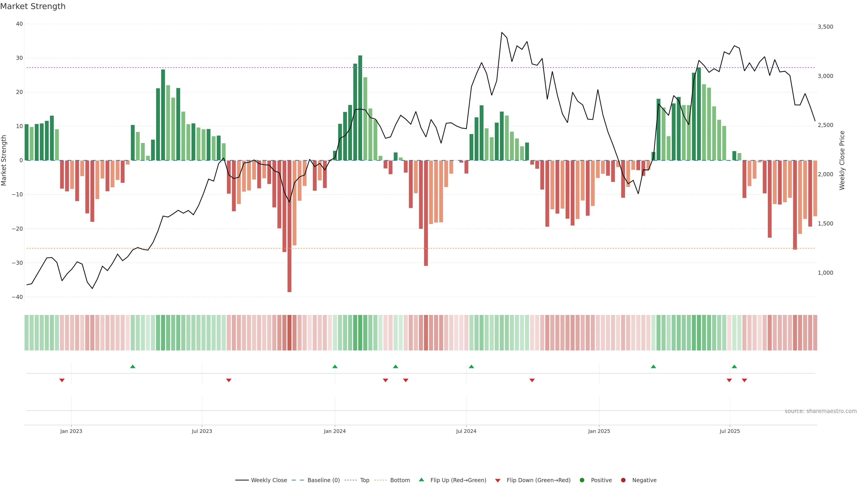Click the last flip-up marker after Jul 2025
This screenshot has width=868, height=488.
point(734,366)
